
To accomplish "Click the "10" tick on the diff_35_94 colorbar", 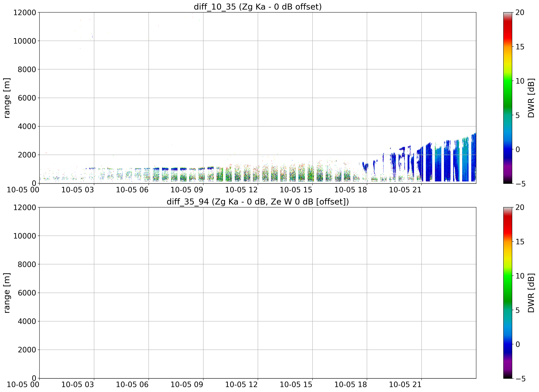I will (520, 276).
